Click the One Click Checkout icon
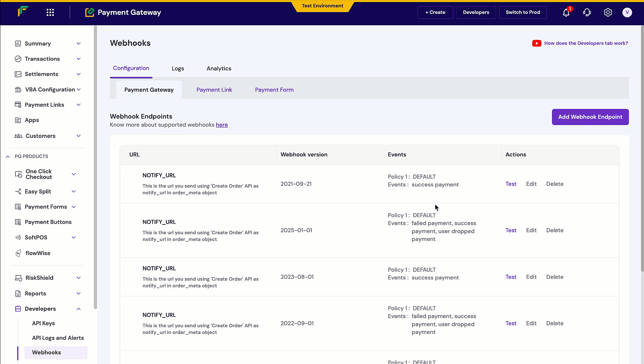 coord(18,174)
